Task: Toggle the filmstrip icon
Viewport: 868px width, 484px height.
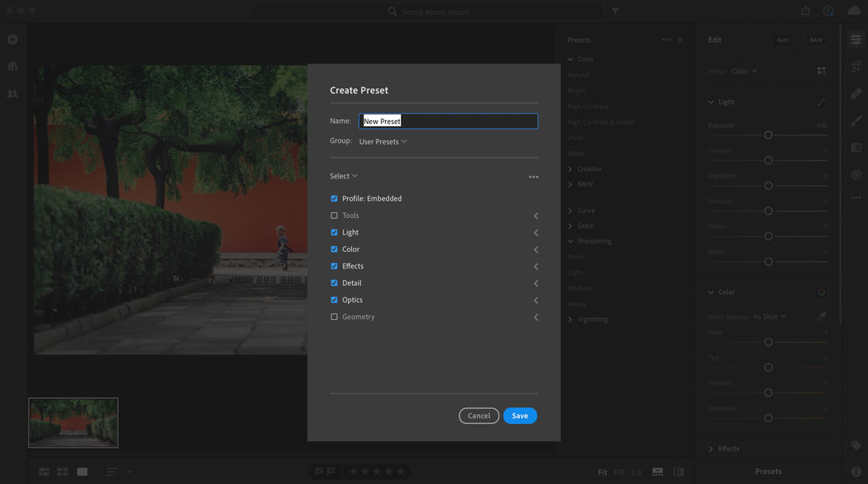Action: click(657, 472)
